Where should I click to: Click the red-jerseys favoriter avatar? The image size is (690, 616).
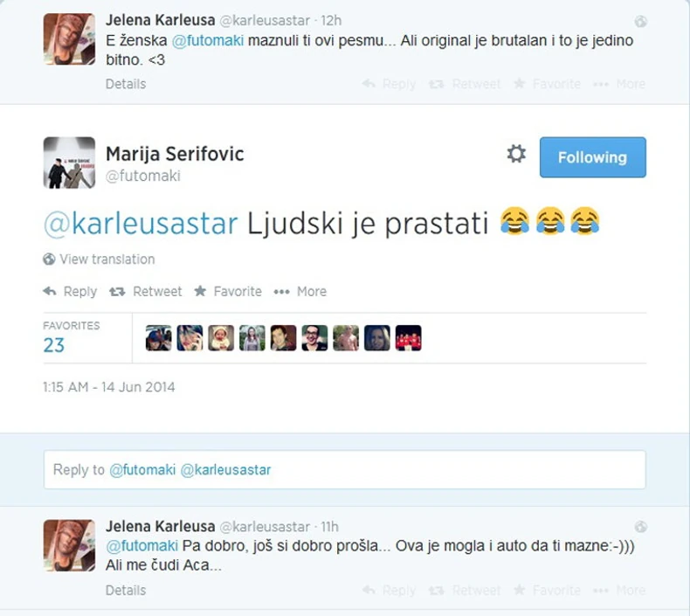click(409, 338)
